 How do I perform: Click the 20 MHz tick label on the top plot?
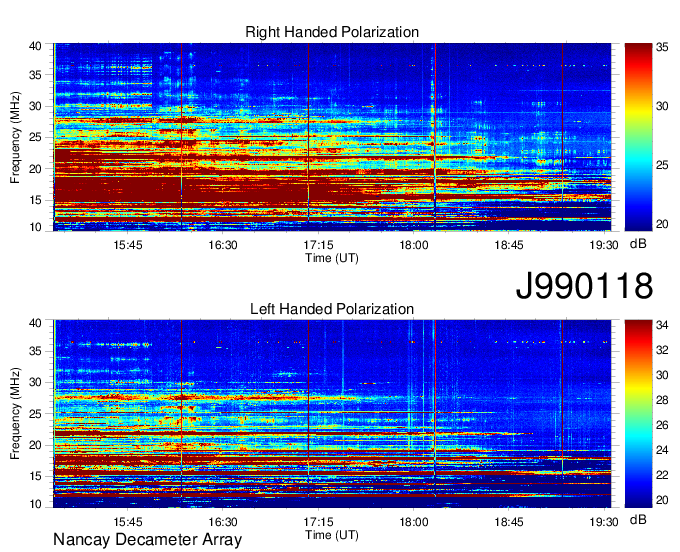(x=35, y=169)
